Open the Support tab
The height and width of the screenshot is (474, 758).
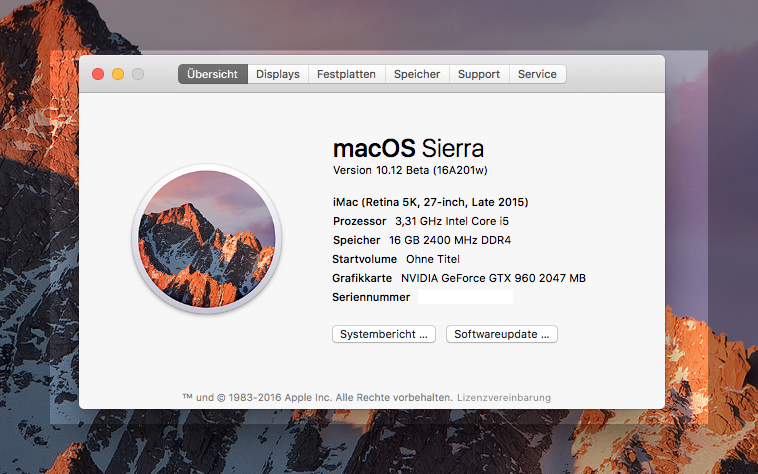479,74
